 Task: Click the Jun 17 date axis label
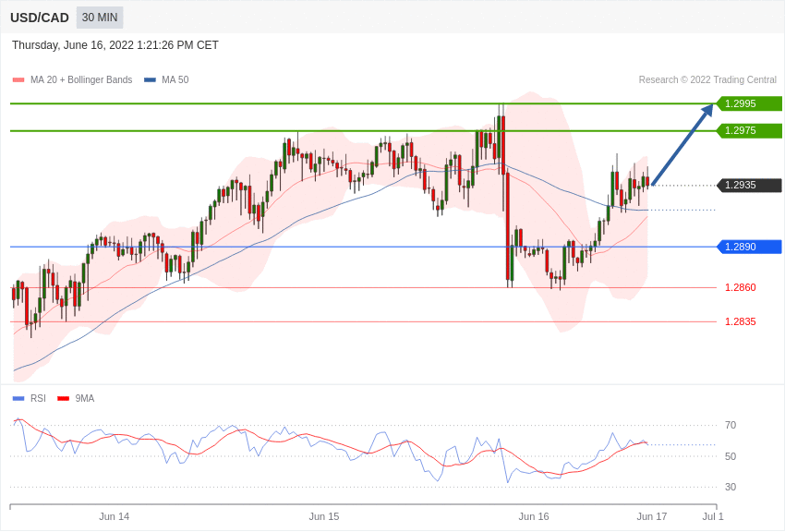click(652, 516)
